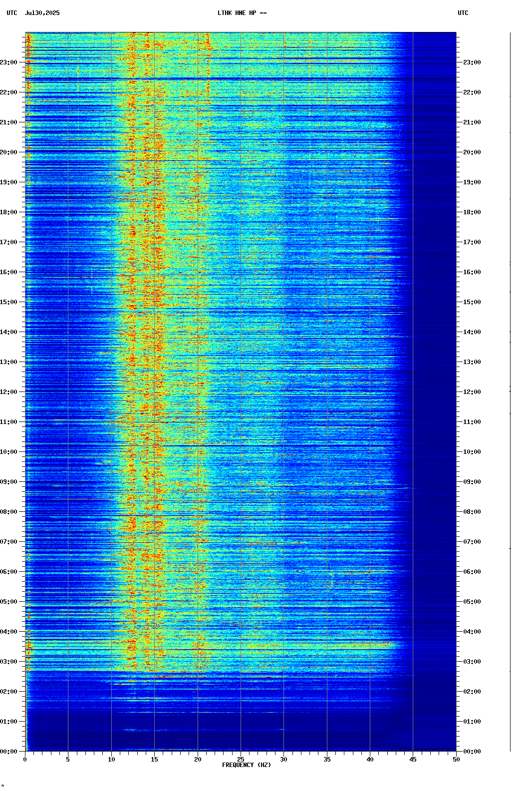Image resolution: width=532 pixels, height=791 pixels.
Task: Click "00:00" on the left time axis
Action: point(8,752)
